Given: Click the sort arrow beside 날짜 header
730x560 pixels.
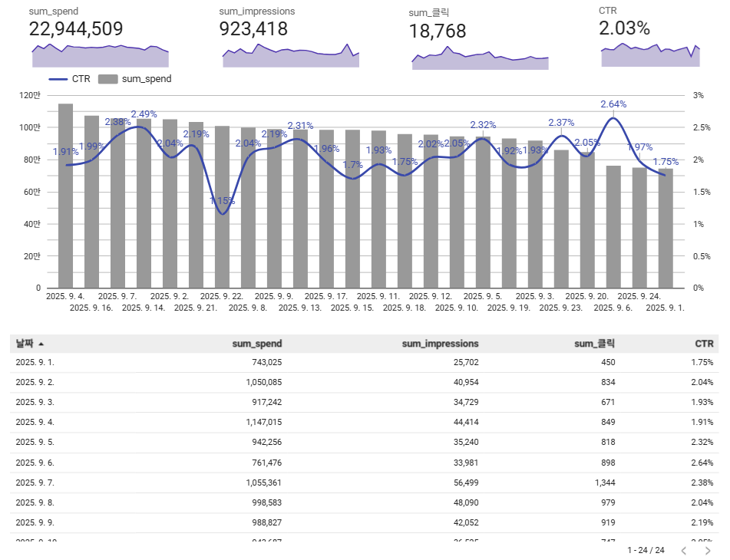Looking at the screenshot, I should click(41, 344).
